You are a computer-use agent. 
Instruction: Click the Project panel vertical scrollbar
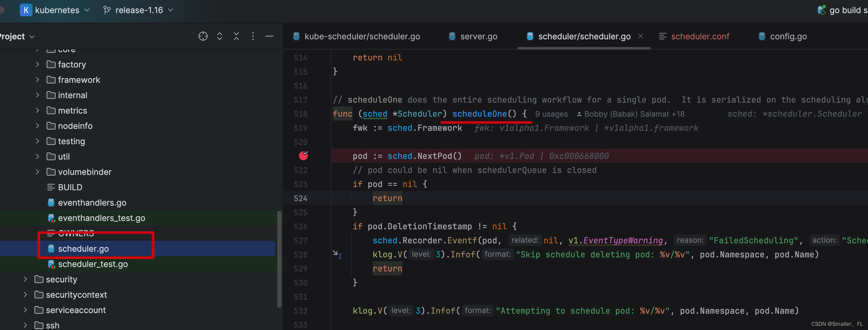(279, 259)
